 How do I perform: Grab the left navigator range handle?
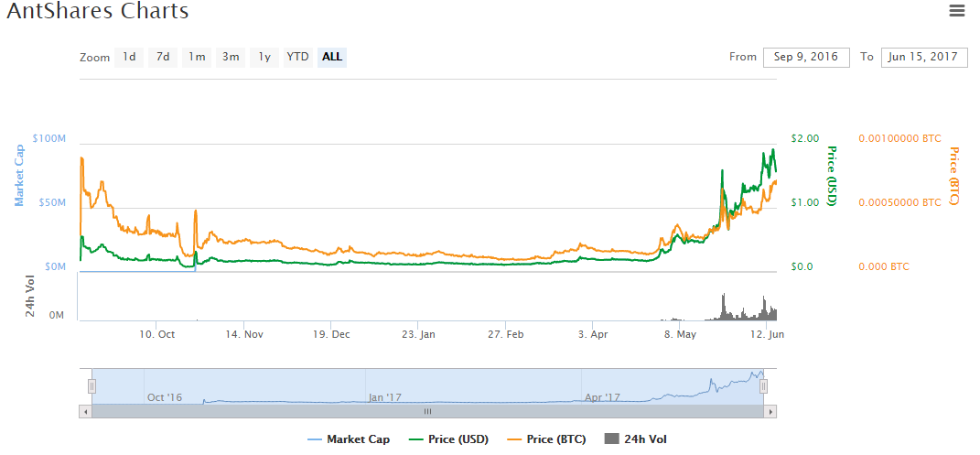92,387
